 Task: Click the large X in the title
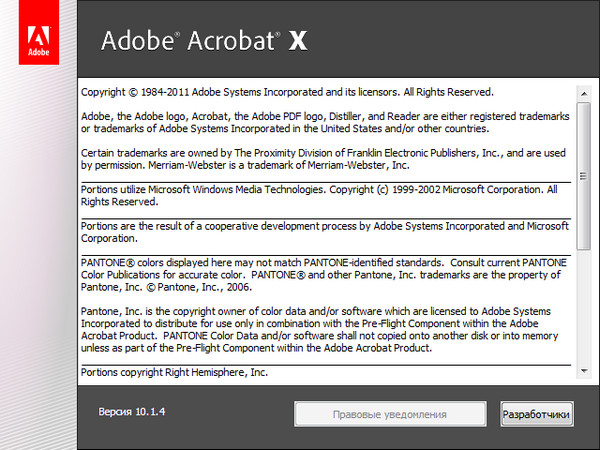click(297, 41)
